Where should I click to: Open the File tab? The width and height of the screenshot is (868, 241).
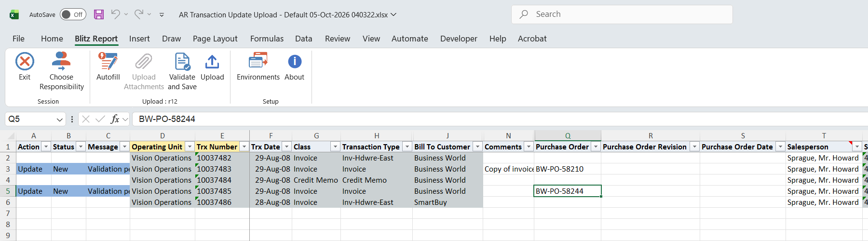18,39
